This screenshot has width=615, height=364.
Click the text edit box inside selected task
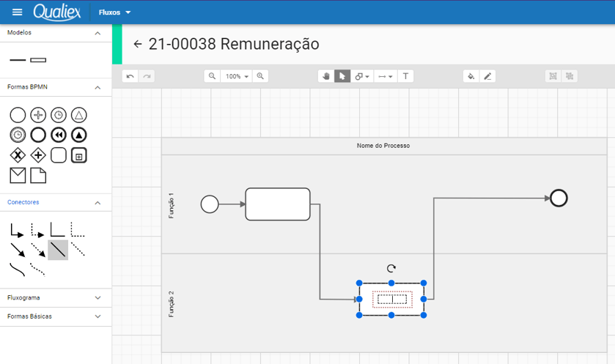392,300
